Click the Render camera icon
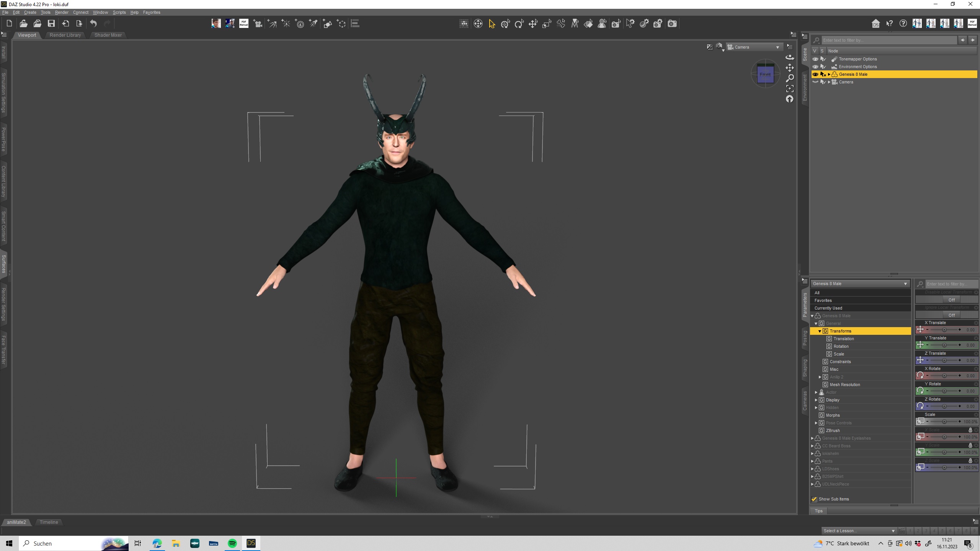 (x=672, y=24)
